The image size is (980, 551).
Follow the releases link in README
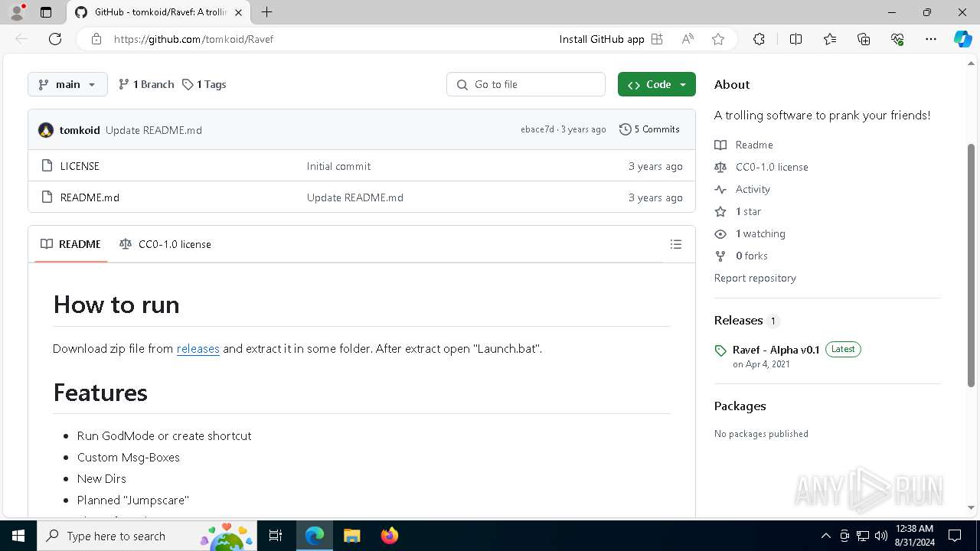[x=198, y=348]
